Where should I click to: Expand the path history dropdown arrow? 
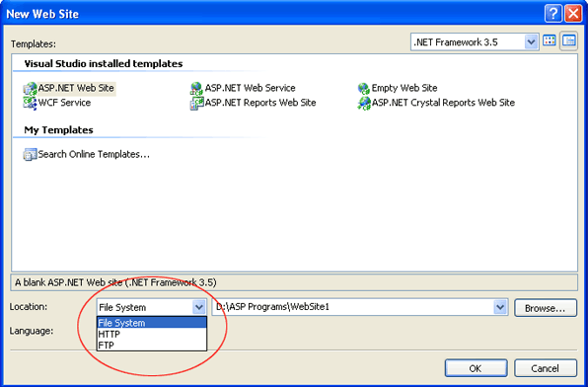coord(500,307)
